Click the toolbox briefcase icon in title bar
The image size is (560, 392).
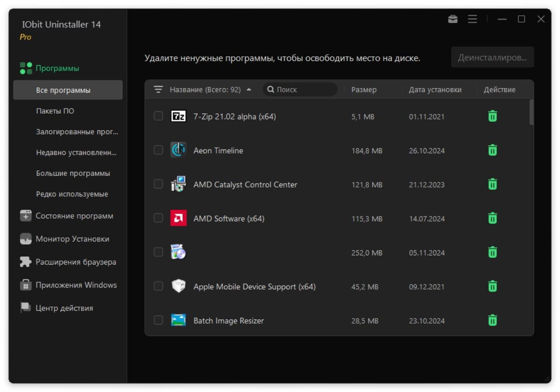[x=453, y=19]
